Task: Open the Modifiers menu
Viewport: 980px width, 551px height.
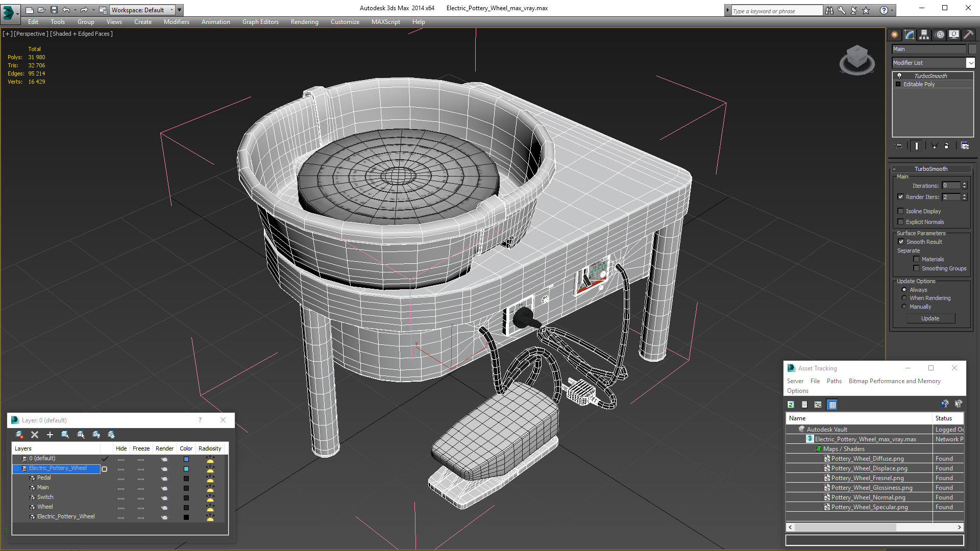Action: [176, 22]
